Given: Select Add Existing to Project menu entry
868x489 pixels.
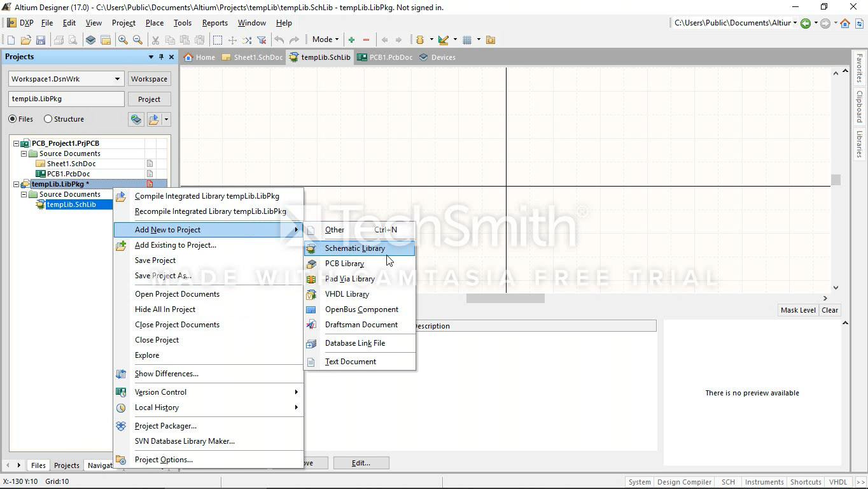Looking at the screenshot, I should pos(175,245).
